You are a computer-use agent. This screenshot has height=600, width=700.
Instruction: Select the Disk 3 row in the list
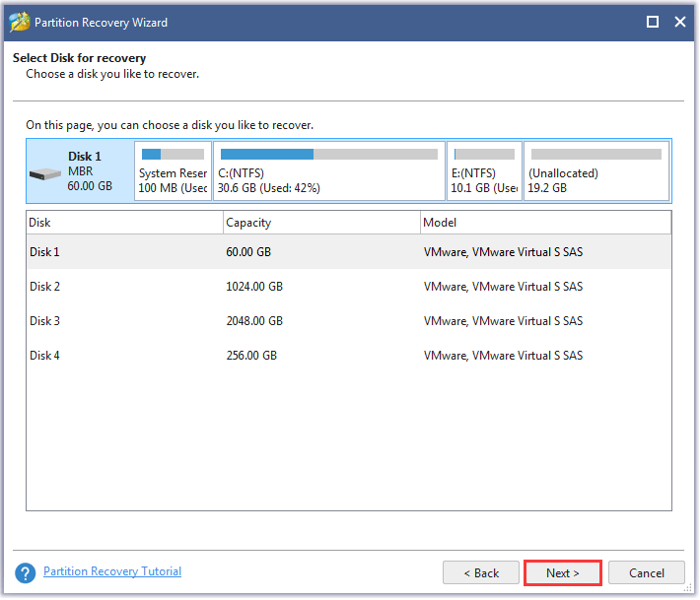349,321
